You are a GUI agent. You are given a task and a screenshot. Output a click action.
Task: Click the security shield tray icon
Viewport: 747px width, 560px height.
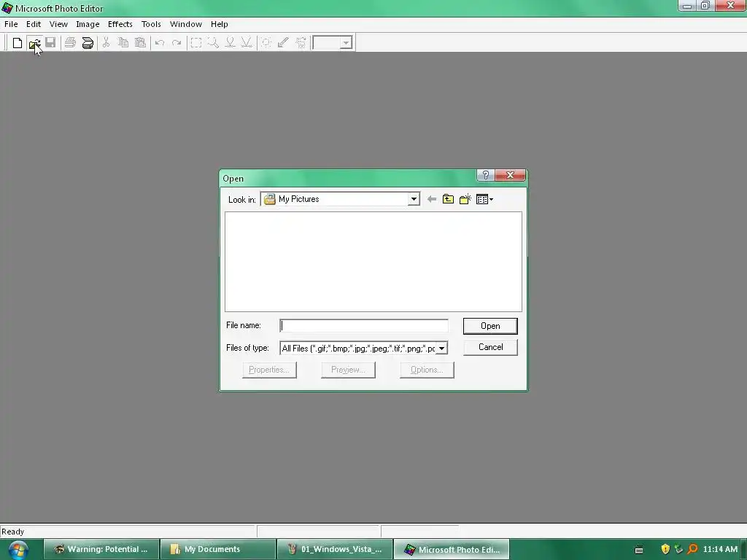pos(665,549)
